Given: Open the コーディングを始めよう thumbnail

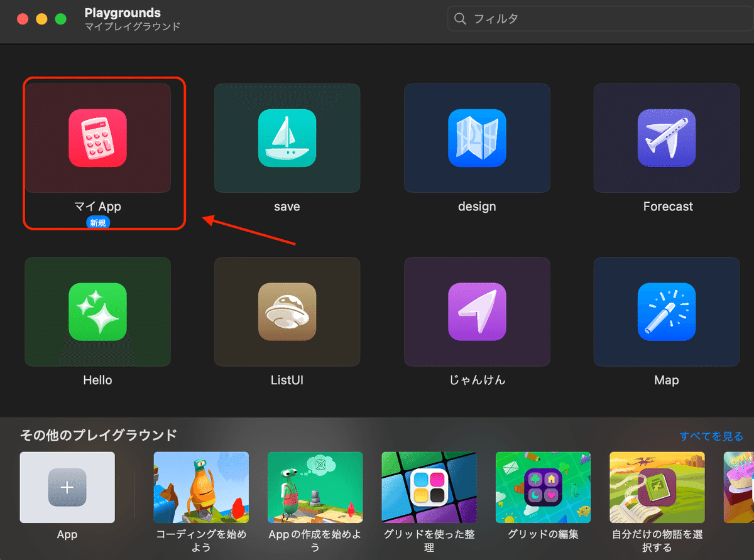Looking at the screenshot, I should 201,488.
